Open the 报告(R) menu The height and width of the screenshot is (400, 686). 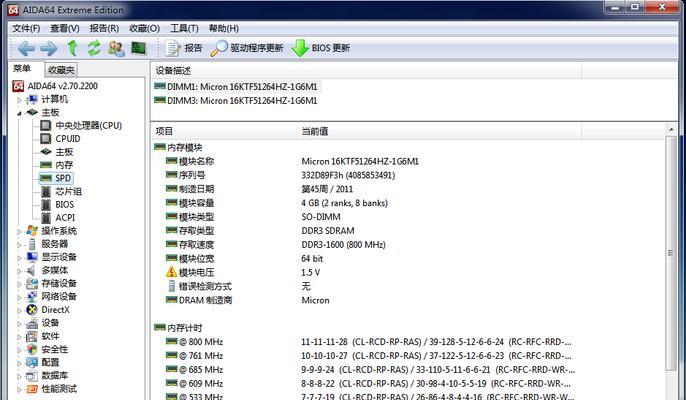coord(104,28)
